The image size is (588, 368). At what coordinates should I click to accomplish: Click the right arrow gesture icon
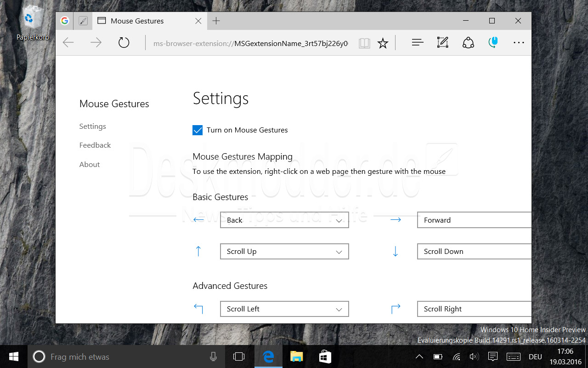396,220
